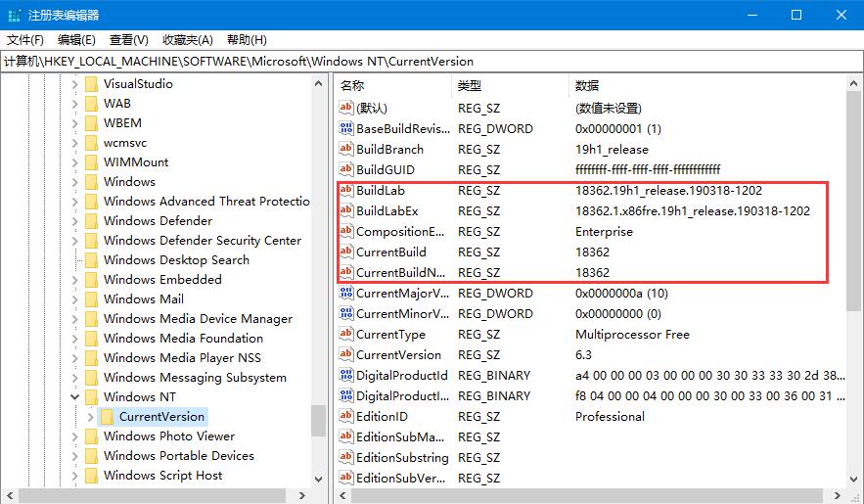Open the 文件(F) menu
Image resolution: width=864 pixels, height=504 pixels.
25,40
